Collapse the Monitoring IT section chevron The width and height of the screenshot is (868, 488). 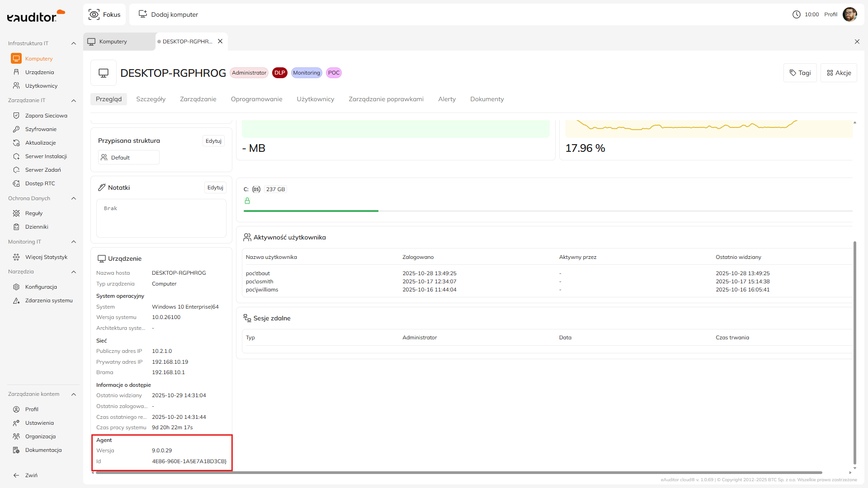point(74,242)
